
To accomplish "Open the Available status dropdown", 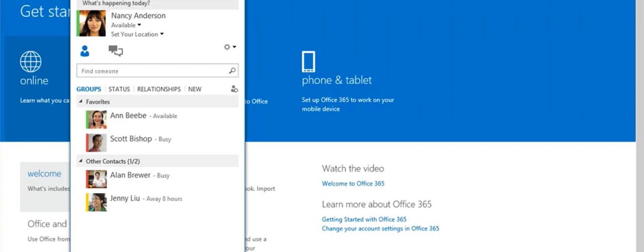I will pyautogui.click(x=126, y=25).
